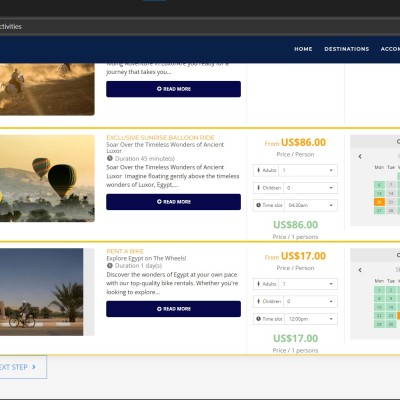Go to previous month in balloon ride calendar
Screen dimensions: 400x400
(x=360, y=156)
